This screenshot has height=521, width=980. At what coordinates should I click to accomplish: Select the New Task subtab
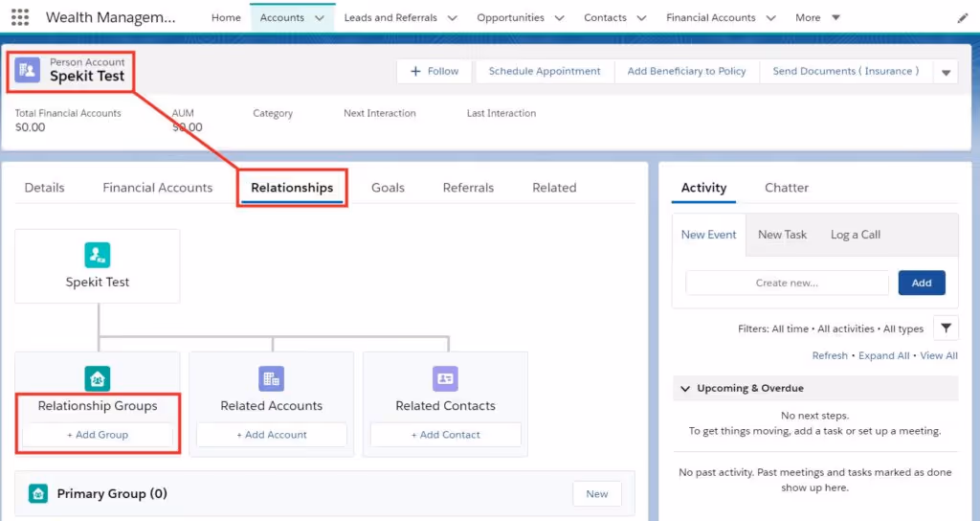coord(782,235)
